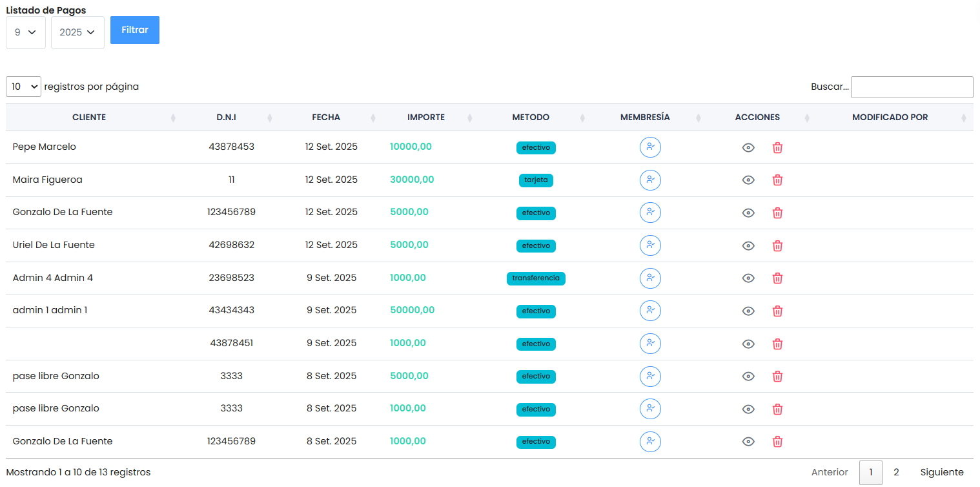Screen dimensions: 980x487
Task: Delete Pepe Marcelo's payment with trash icon
Action: [x=777, y=148]
